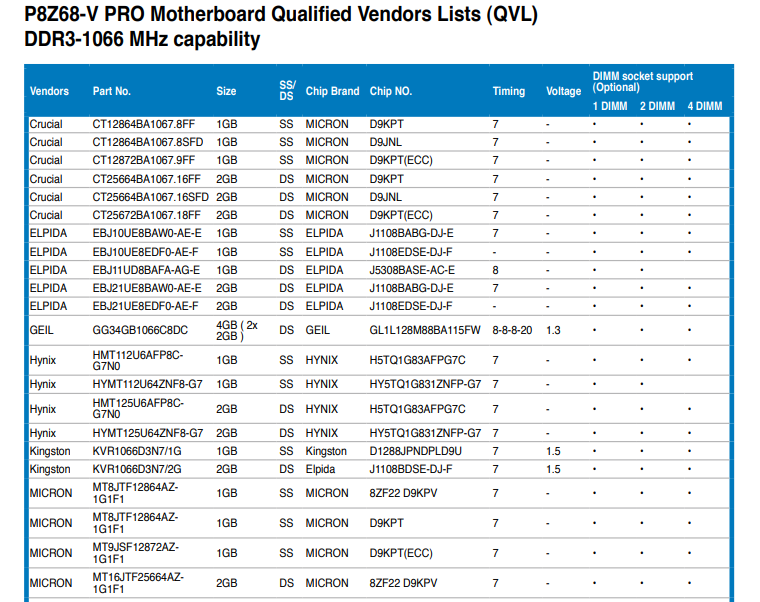Select part number KVR1066D3N7/2G
The image size is (760, 602).
pyautogui.click(x=137, y=469)
